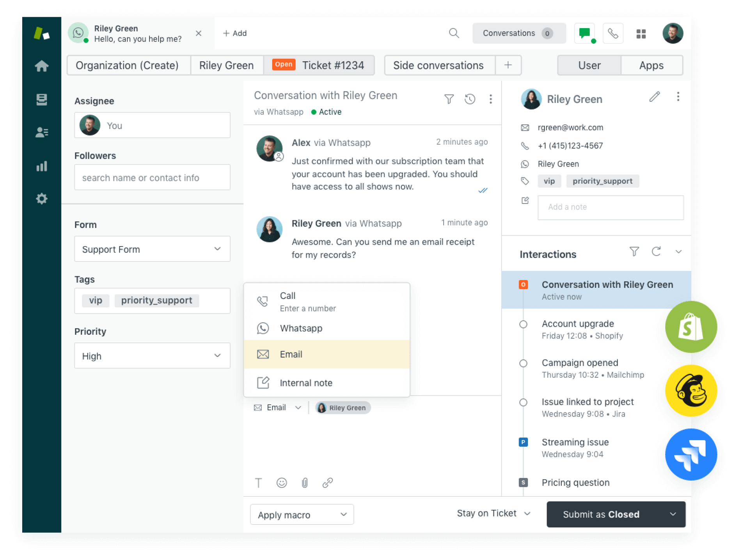The width and height of the screenshot is (749, 560).
Task: Click the Followers search field
Action: (x=152, y=178)
